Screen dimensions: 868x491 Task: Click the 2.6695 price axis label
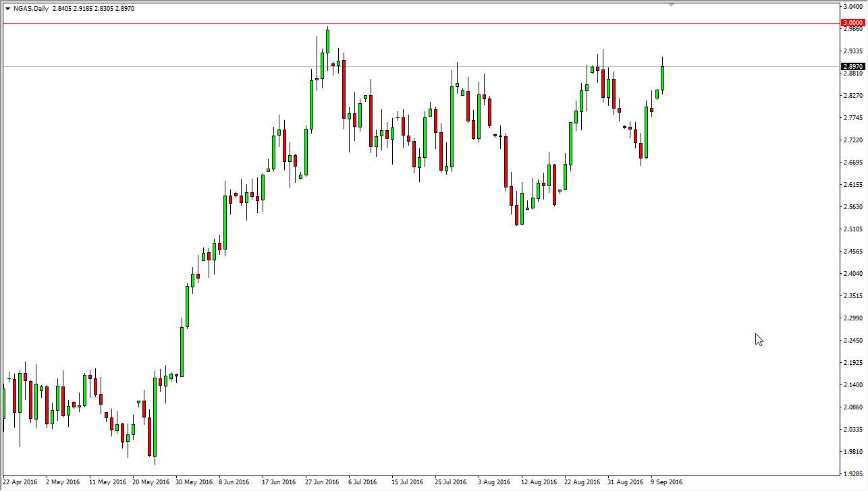pyautogui.click(x=853, y=163)
